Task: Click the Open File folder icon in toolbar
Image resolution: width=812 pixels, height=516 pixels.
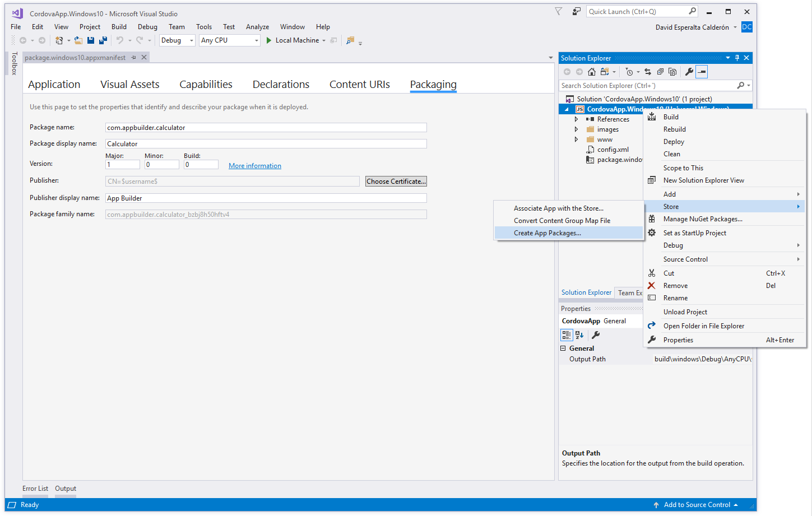Action: 78,40
